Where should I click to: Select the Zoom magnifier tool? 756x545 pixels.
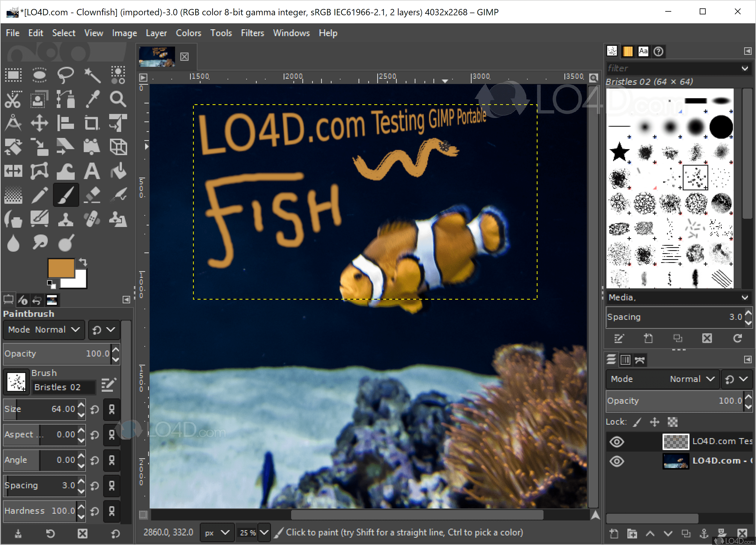coord(118,99)
